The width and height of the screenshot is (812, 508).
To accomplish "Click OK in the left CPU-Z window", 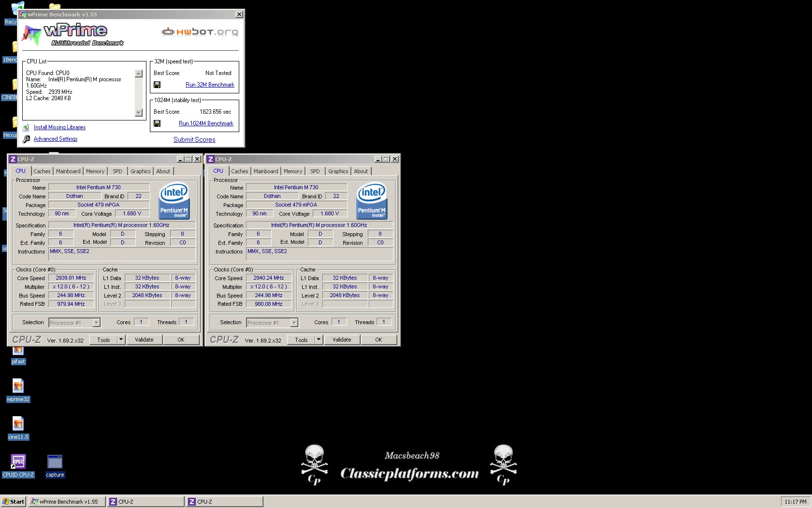I will 181,340.
